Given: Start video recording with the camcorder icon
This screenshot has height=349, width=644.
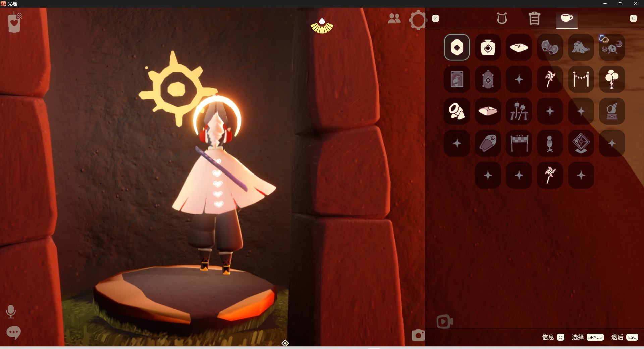Looking at the screenshot, I should (x=445, y=321).
